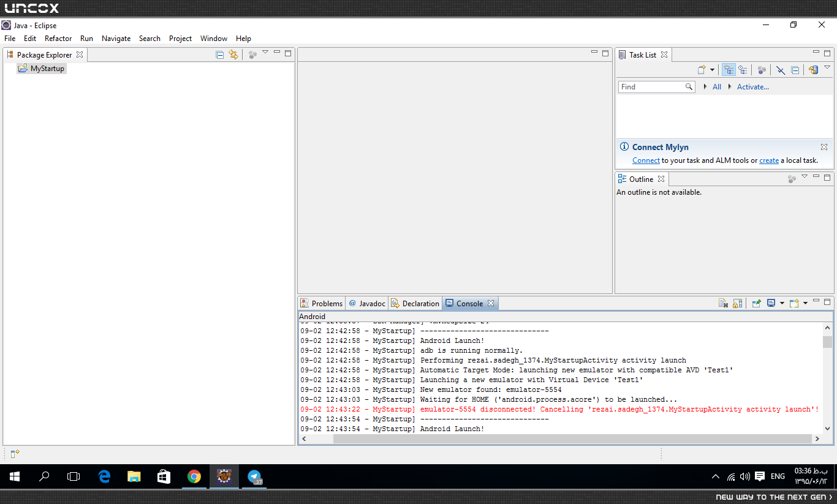
Task: Minimize the Console panel
Action: pyautogui.click(x=816, y=301)
